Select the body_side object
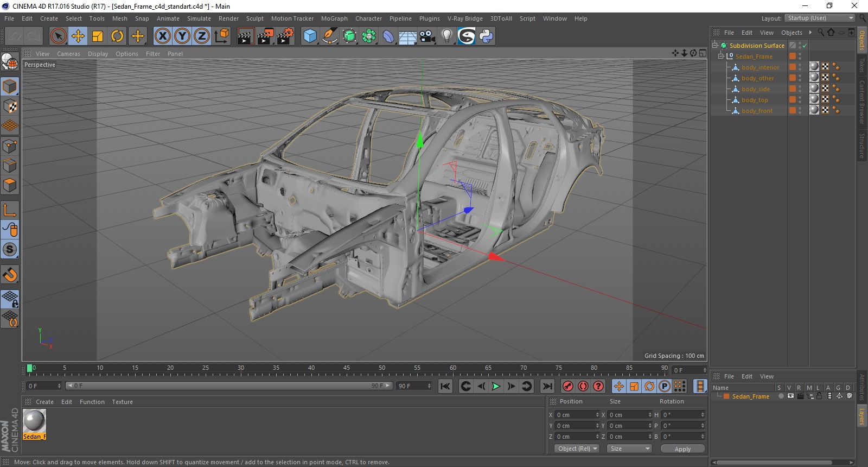 pyautogui.click(x=755, y=89)
